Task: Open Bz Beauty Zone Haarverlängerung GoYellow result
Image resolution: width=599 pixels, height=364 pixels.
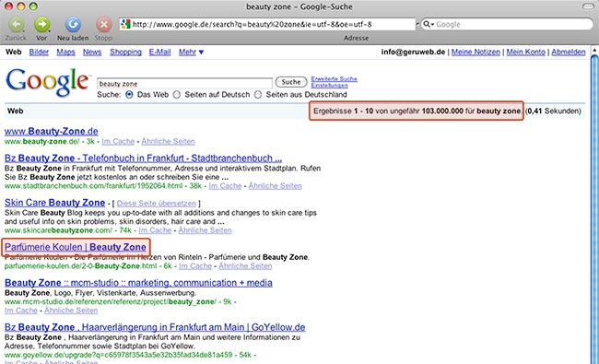Action: (x=155, y=327)
